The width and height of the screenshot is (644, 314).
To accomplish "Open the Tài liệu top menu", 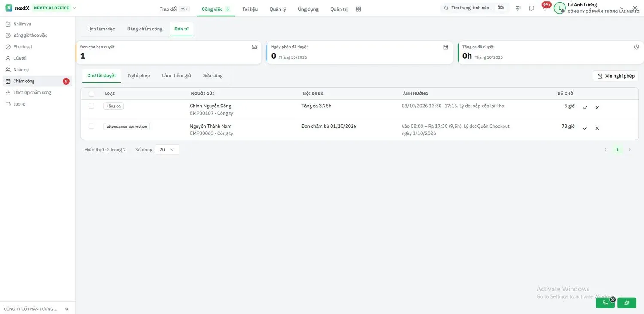I will click(x=250, y=9).
